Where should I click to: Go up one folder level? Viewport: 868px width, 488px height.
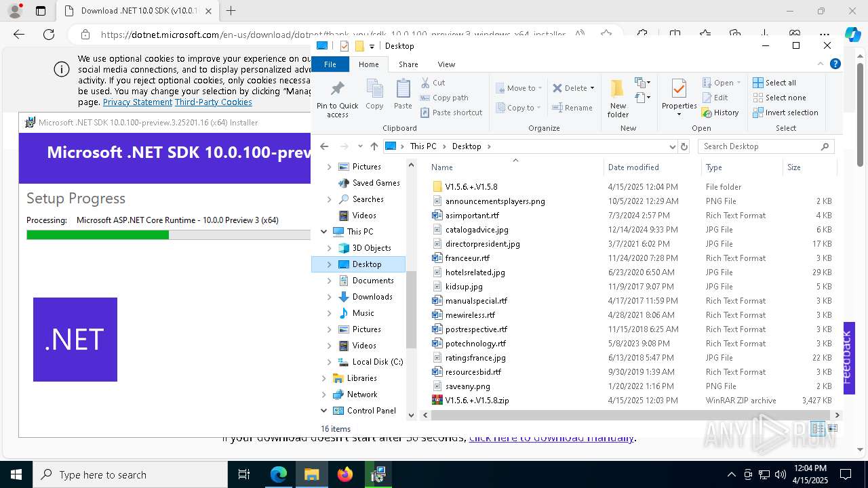point(374,146)
